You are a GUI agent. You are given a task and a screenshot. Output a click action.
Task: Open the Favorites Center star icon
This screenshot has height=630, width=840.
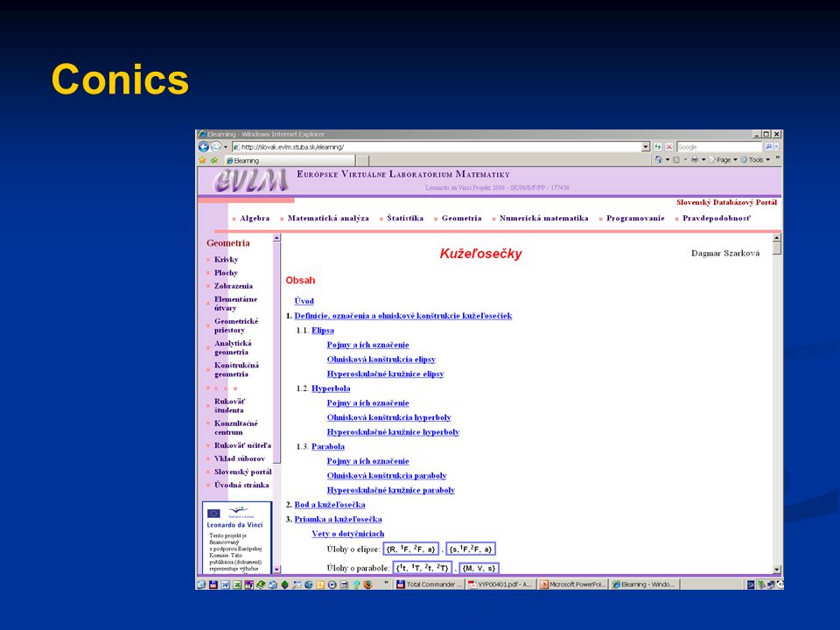tap(202, 160)
